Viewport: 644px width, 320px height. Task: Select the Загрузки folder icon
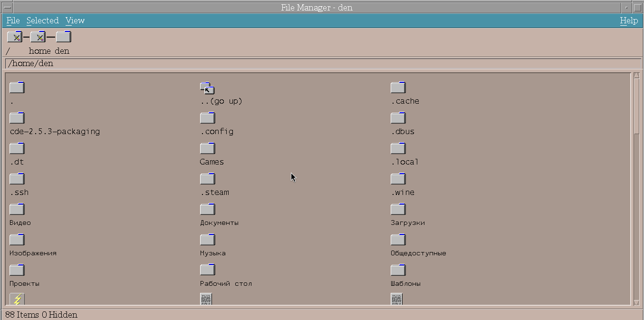click(x=398, y=209)
